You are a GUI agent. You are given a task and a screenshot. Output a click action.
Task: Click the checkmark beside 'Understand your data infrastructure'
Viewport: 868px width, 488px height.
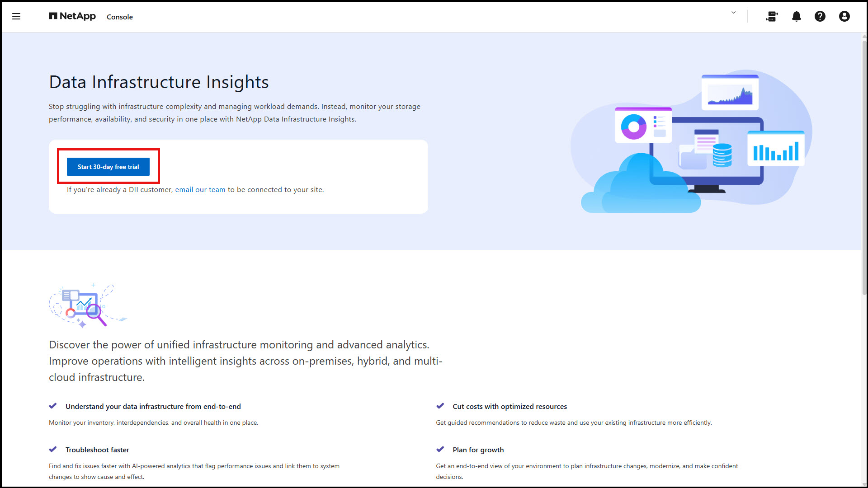53,406
